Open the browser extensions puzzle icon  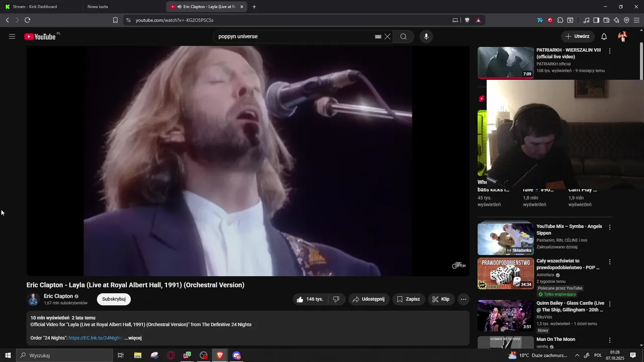560,20
